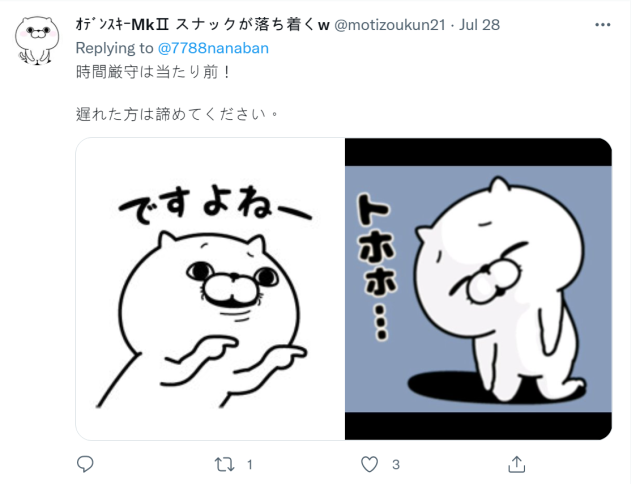Click the like count of 3

(396, 464)
